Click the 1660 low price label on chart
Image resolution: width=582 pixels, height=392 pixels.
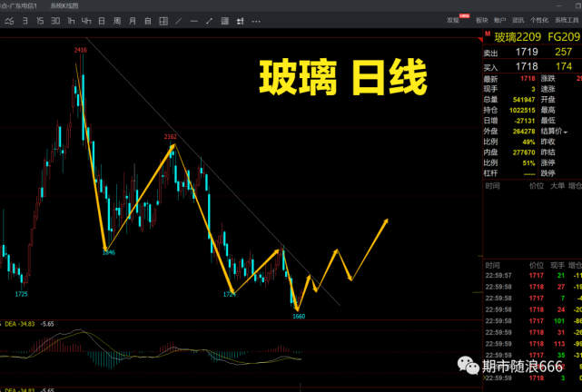point(299,317)
